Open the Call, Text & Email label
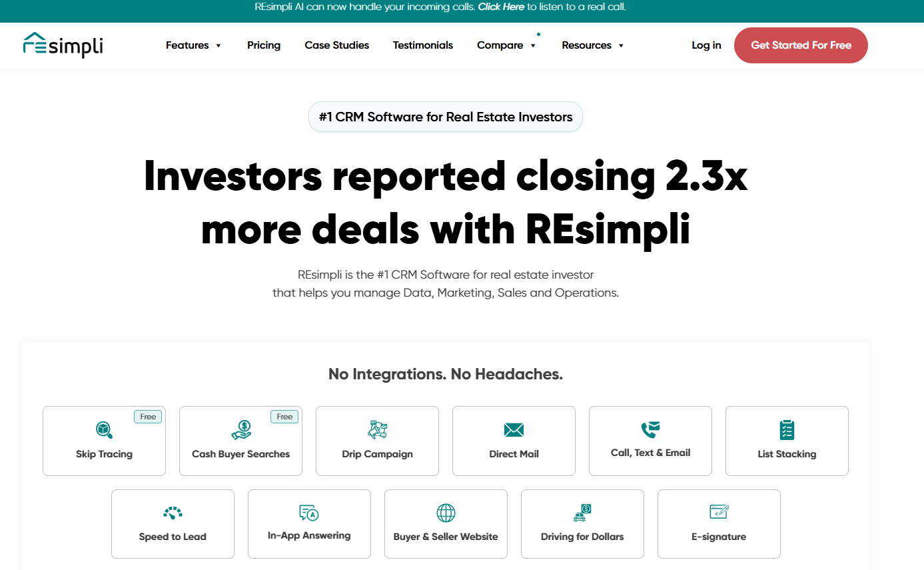This screenshot has height=570, width=924. point(650,453)
